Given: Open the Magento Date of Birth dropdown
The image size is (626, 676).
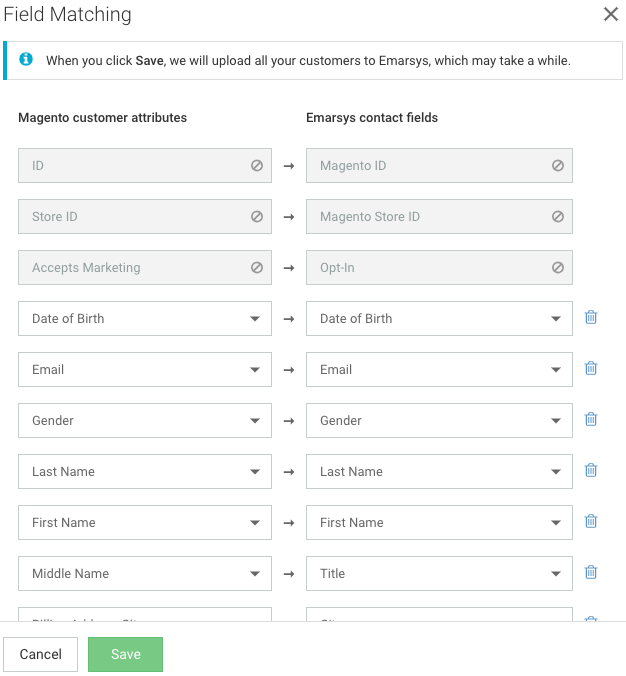Looking at the screenshot, I should (145, 319).
